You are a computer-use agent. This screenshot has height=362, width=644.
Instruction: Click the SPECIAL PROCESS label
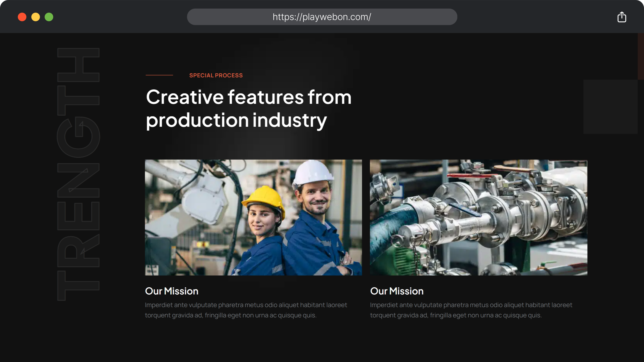tap(216, 75)
